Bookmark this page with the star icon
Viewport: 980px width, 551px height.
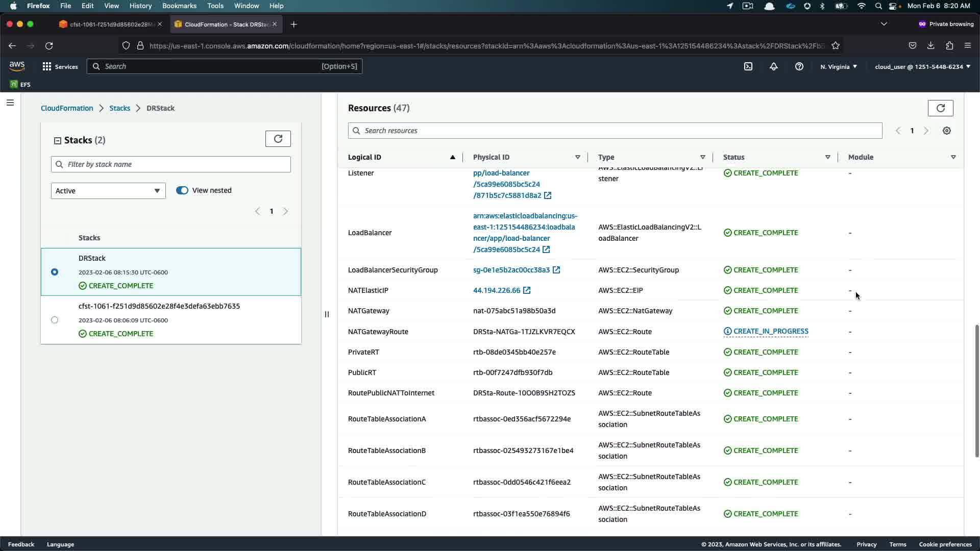pyautogui.click(x=836, y=46)
